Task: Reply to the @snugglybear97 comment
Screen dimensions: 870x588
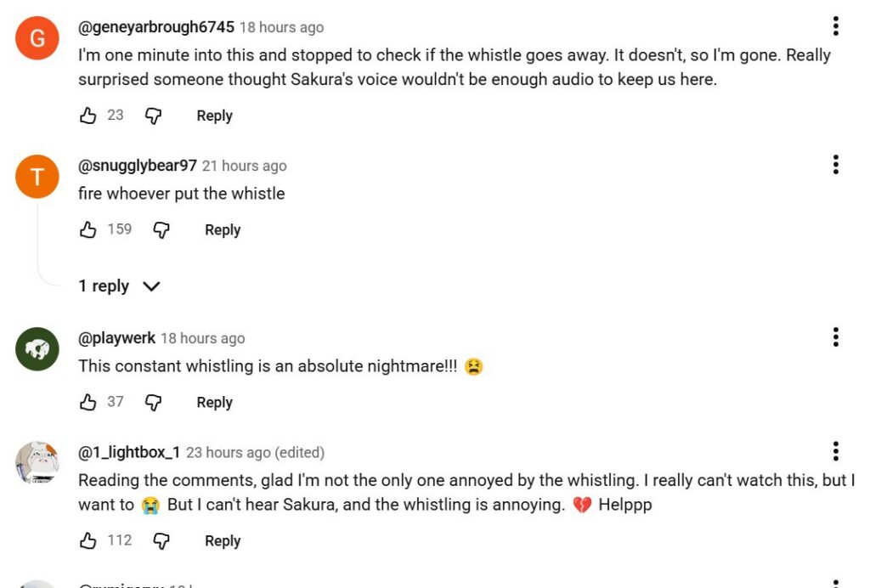Action: (x=223, y=229)
